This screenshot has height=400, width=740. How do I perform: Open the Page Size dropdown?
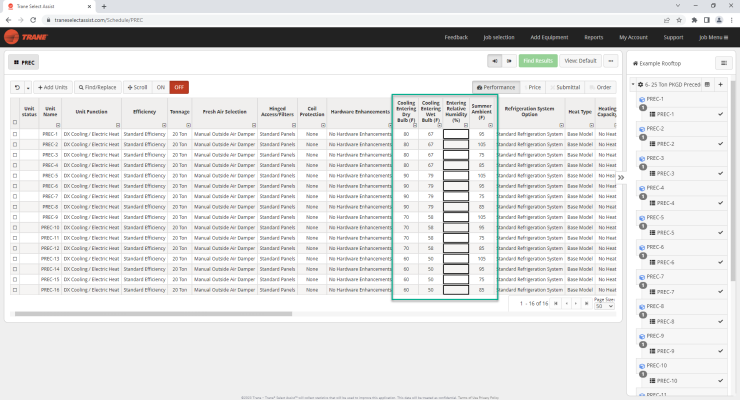point(604,306)
